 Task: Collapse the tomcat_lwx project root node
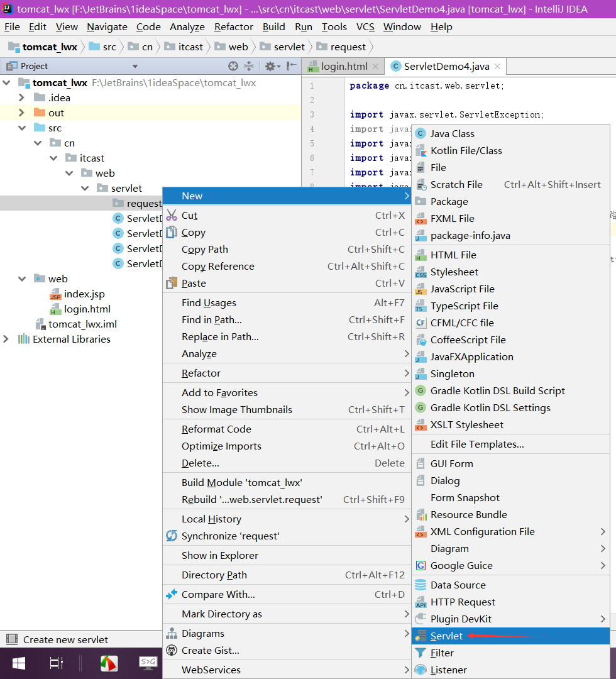[6, 83]
